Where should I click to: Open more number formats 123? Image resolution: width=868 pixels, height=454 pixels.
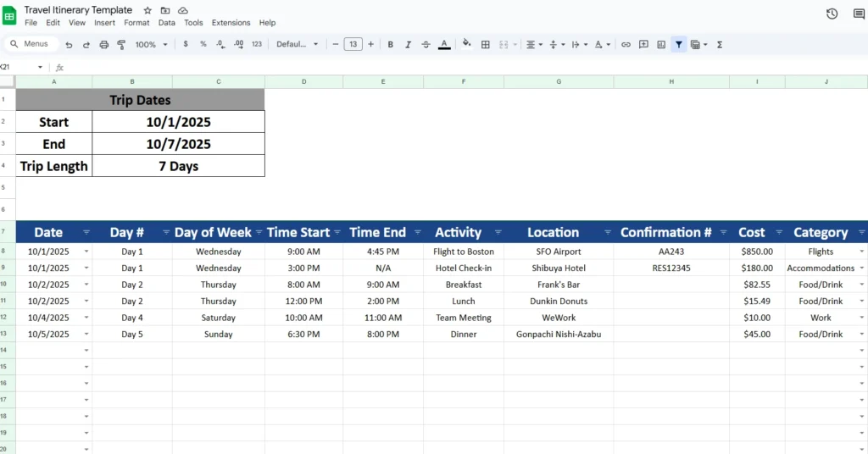256,44
